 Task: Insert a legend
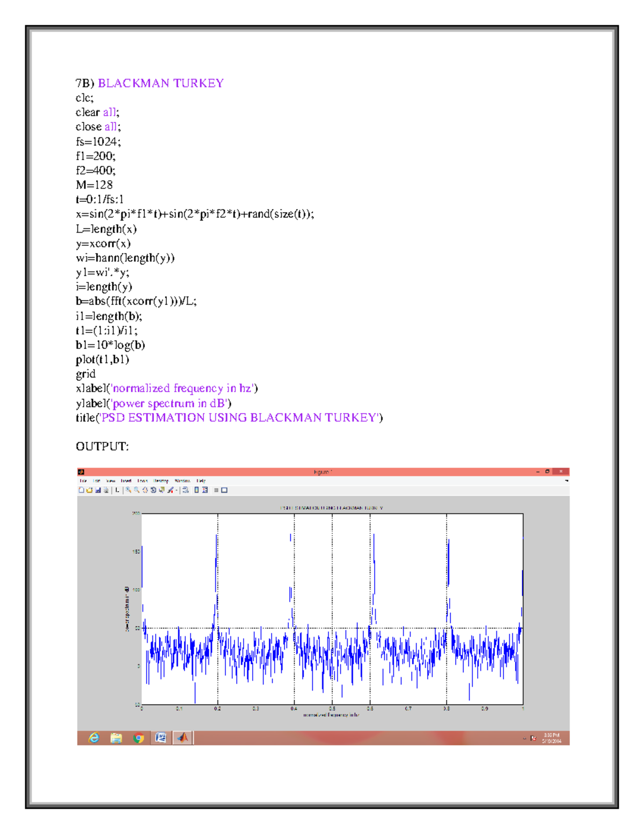pyautogui.click(x=206, y=490)
